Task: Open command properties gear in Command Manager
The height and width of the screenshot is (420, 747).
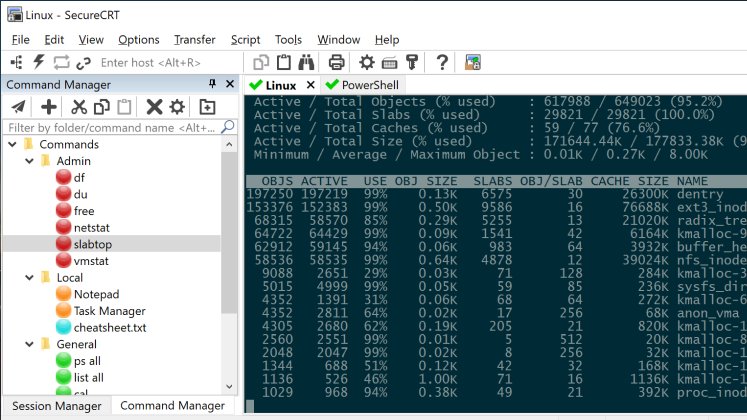Action: [x=177, y=107]
